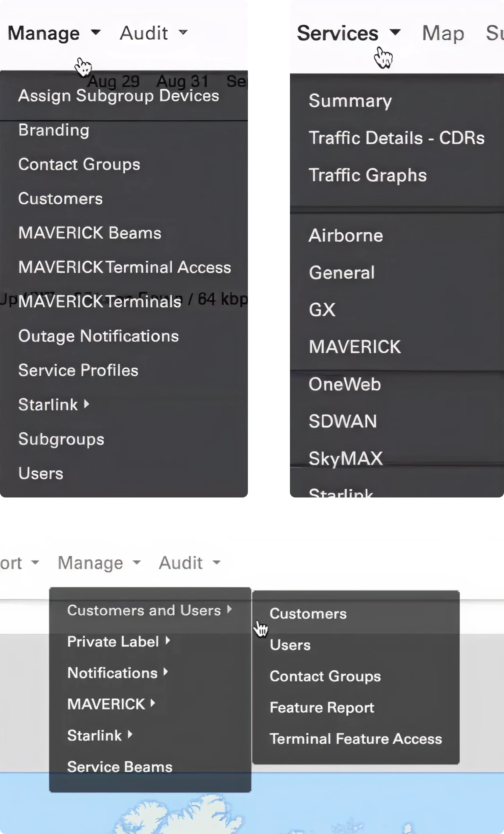Open Service Profiles
The height and width of the screenshot is (834, 504).
[78, 370]
